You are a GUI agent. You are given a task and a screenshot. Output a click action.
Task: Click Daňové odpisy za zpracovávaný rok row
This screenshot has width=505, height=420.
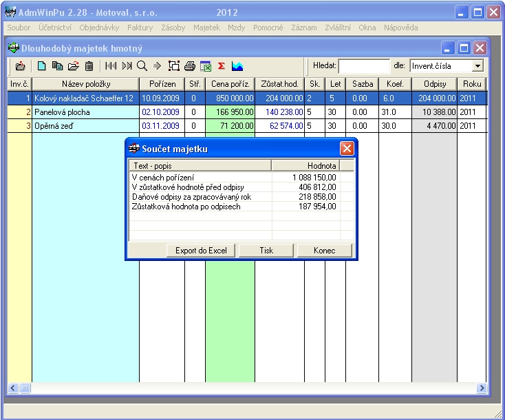pyautogui.click(x=241, y=197)
